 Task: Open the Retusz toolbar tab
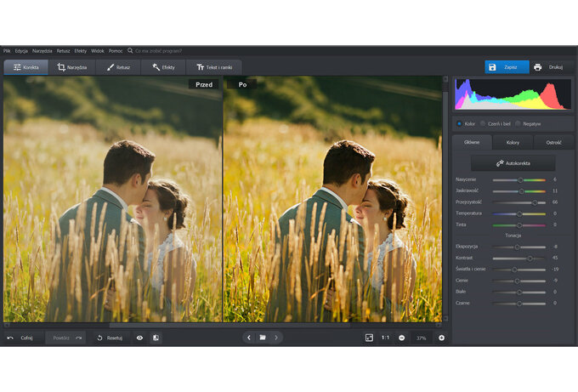coord(119,67)
